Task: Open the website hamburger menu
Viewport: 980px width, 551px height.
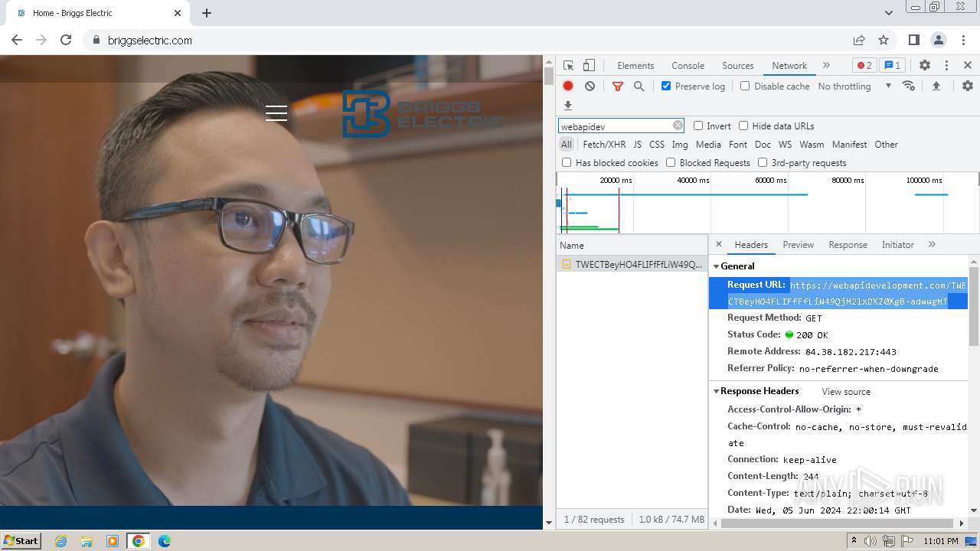Action: click(x=276, y=113)
